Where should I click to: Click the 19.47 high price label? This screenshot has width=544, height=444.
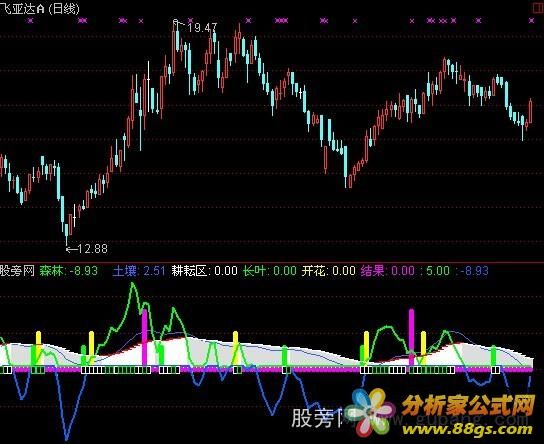pyautogui.click(x=202, y=28)
